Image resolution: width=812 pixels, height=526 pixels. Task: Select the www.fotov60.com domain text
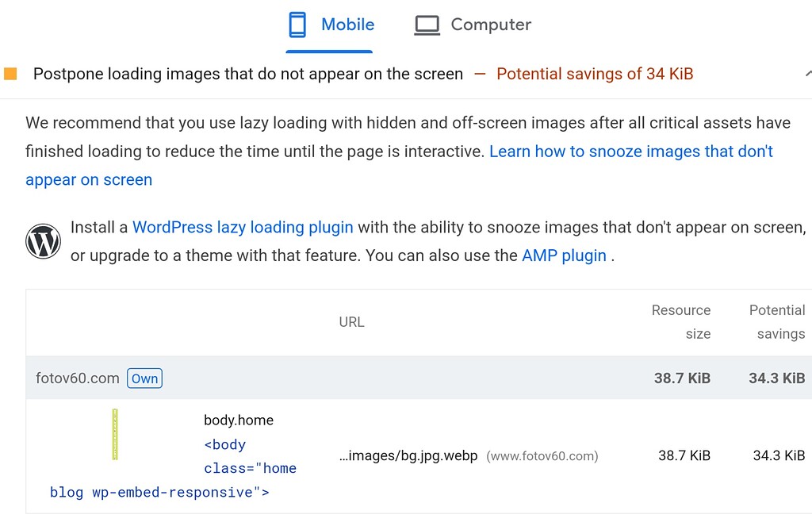click(544, 455)
